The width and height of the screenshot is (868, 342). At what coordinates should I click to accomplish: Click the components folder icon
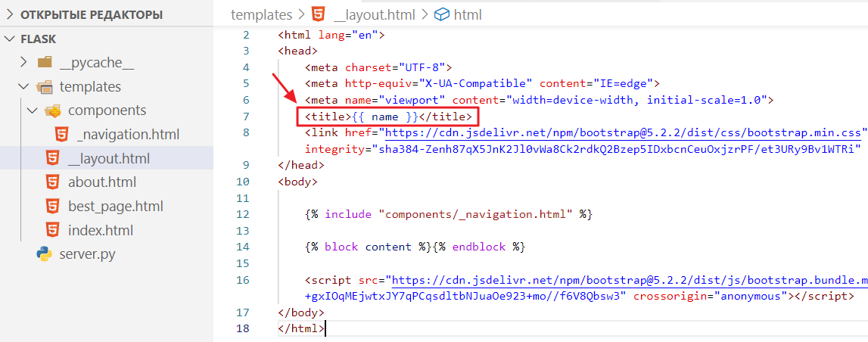pyautogui.click(x=52, y=110)
